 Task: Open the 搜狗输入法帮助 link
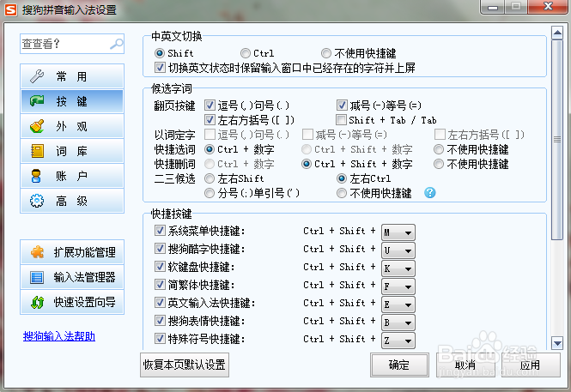tap(59, 336)
